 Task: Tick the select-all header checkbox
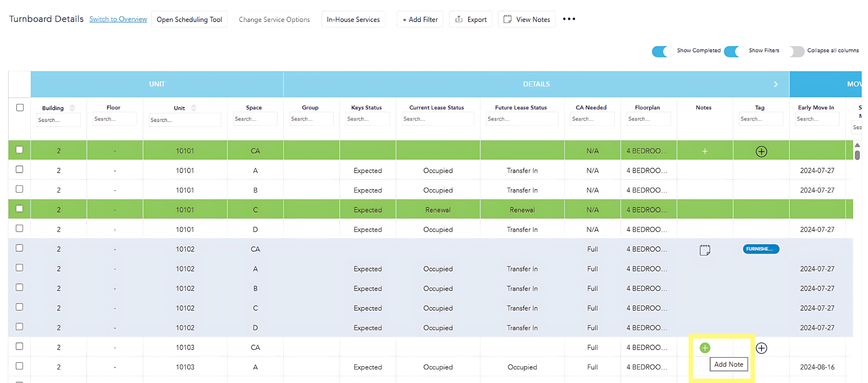pyautogui.click(x=20, y=108)
